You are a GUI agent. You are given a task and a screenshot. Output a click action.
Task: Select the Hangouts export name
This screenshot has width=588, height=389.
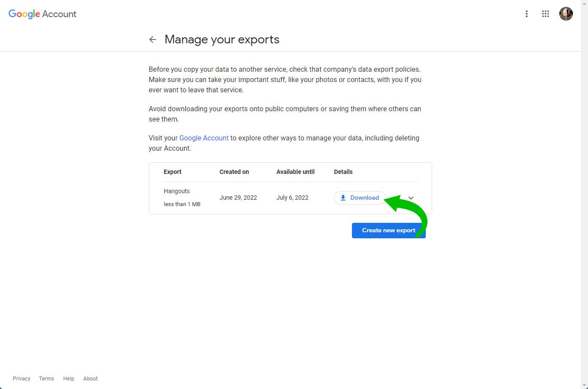tap(176, 191)
